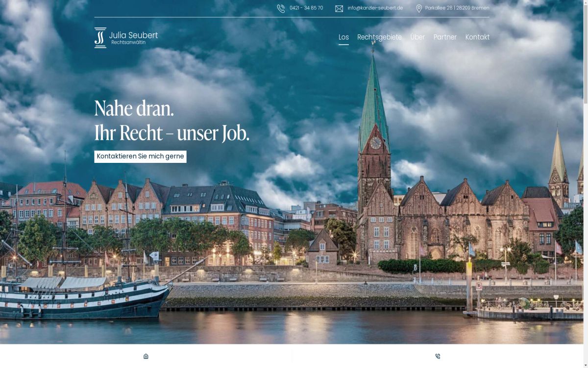
Task: Click the location pin icon beside the address
Action: [419, 8]
